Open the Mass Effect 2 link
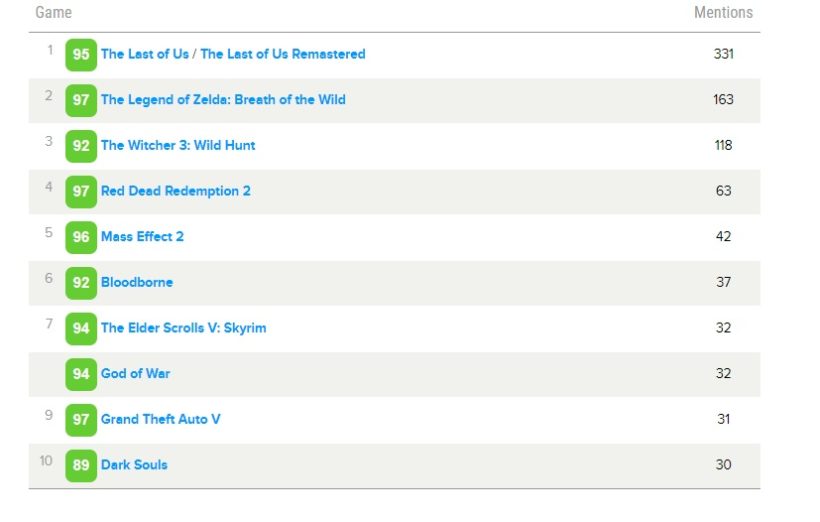 click(142, 237)
